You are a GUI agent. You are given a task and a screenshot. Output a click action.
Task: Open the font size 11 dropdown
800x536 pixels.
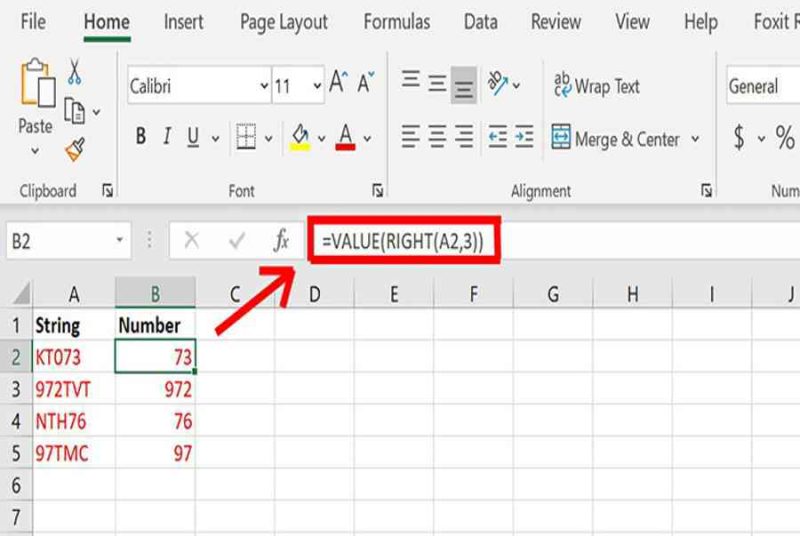click(317, 86)
